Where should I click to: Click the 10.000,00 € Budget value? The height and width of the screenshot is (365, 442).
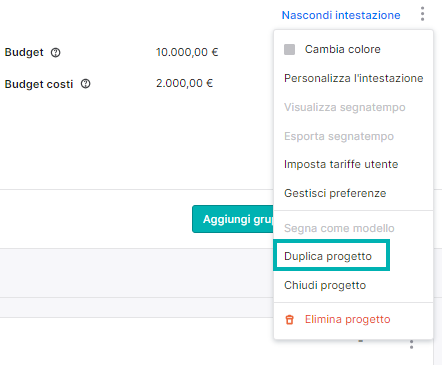click(x=187, y=52)
